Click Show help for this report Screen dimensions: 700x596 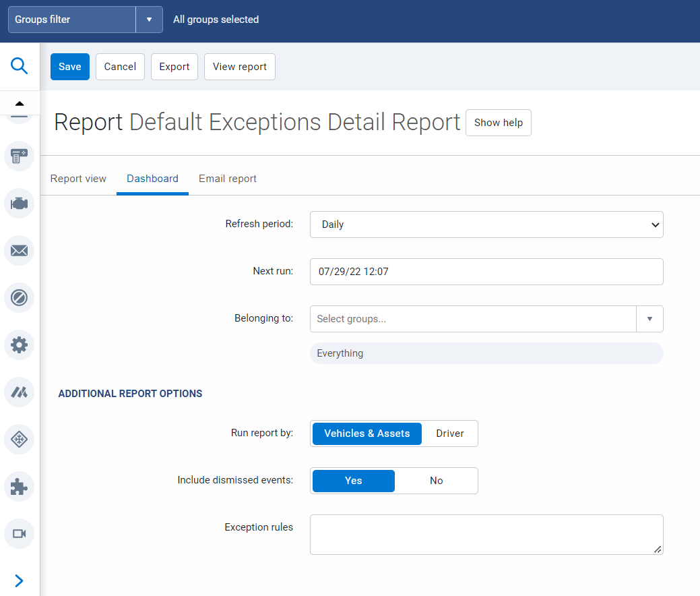tap(498, 123)
